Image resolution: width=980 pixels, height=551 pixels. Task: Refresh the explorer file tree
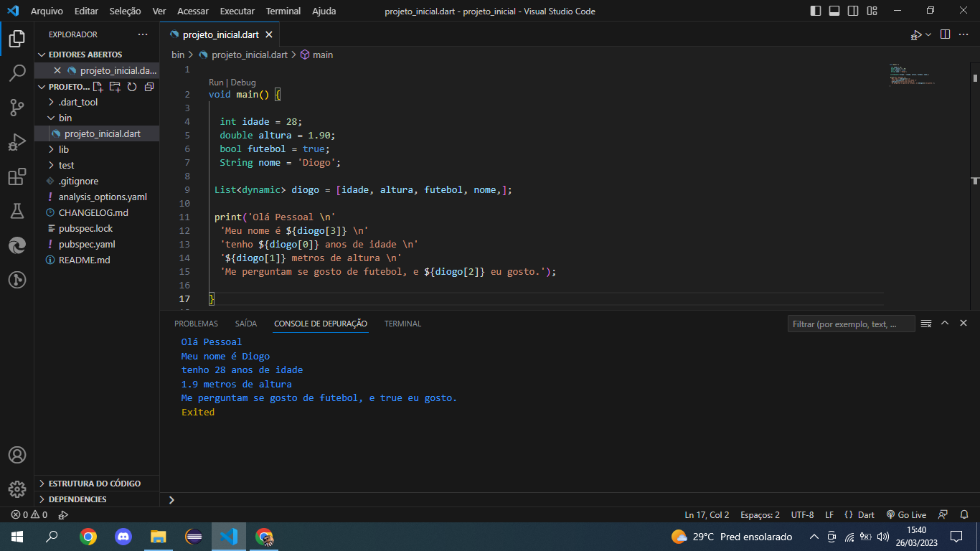[x=132, y=87]
